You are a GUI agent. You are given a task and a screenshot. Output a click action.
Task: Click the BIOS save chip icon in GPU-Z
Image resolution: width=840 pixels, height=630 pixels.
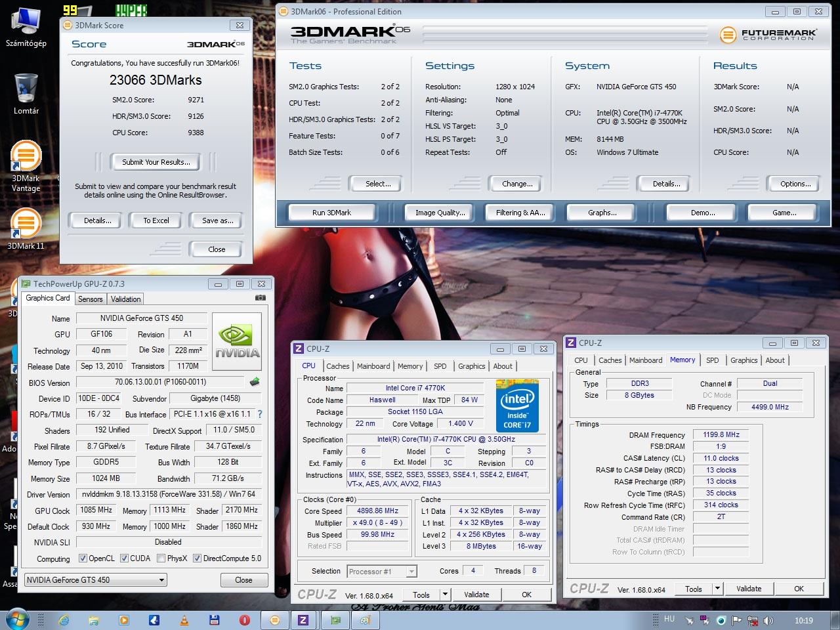255,381
